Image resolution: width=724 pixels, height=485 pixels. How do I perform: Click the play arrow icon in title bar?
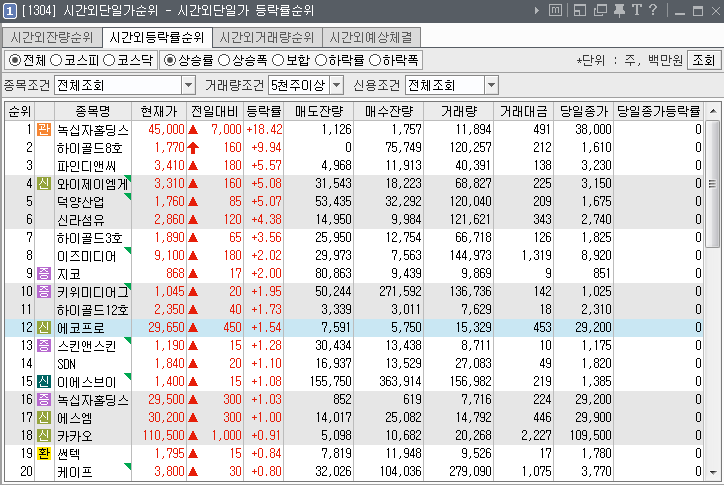537,10
